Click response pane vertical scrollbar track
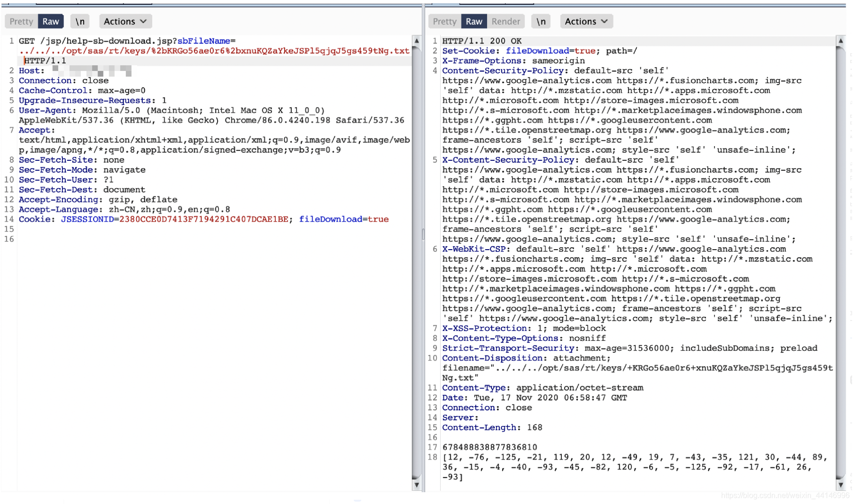The width and height of the screenshot is (854, 504). click(841, 262)
